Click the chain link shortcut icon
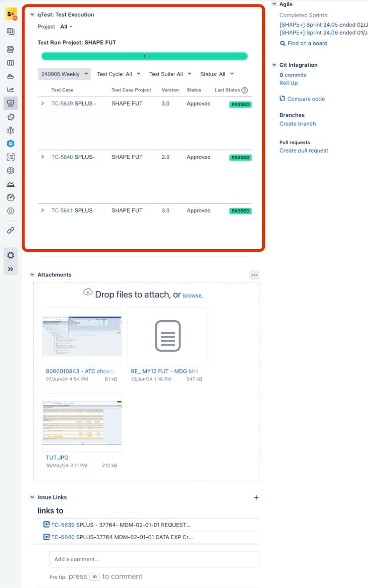This screenshot has width=368, height=588. coord(11,230)
